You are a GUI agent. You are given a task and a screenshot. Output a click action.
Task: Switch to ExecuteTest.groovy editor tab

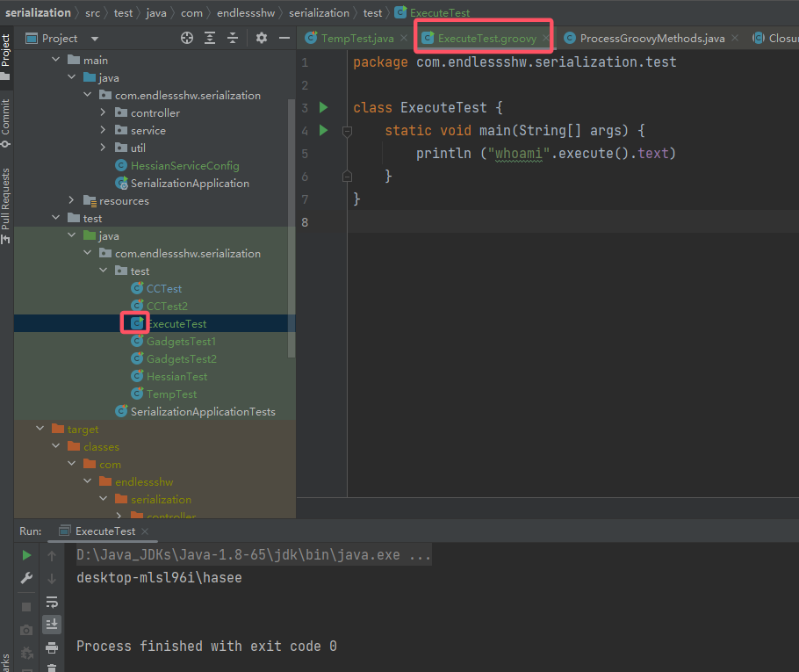(486, 39)
